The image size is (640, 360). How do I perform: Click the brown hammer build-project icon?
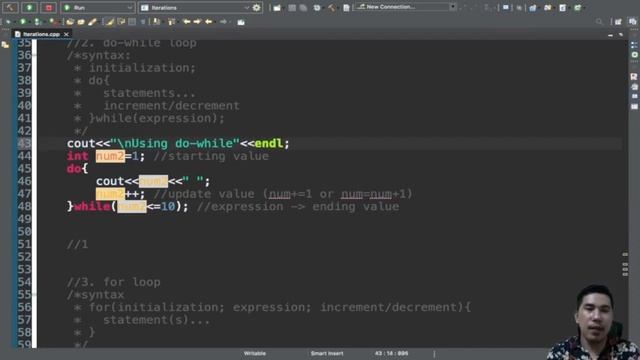(x=331, y=8)
